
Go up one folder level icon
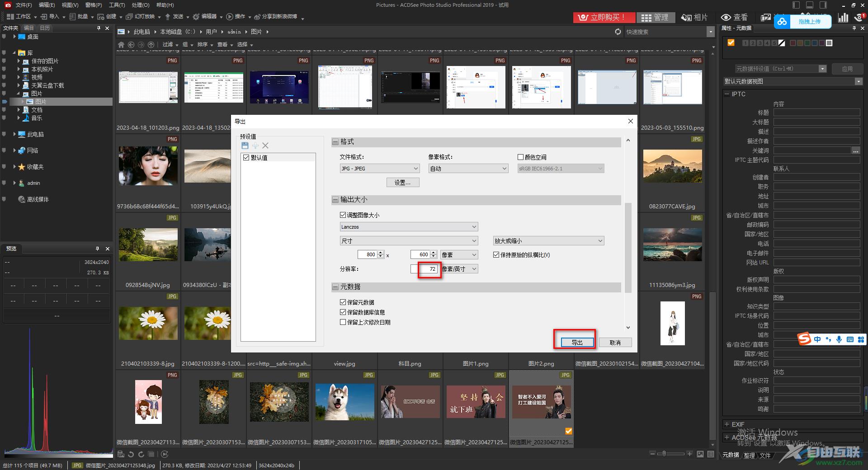pos(151,45)
